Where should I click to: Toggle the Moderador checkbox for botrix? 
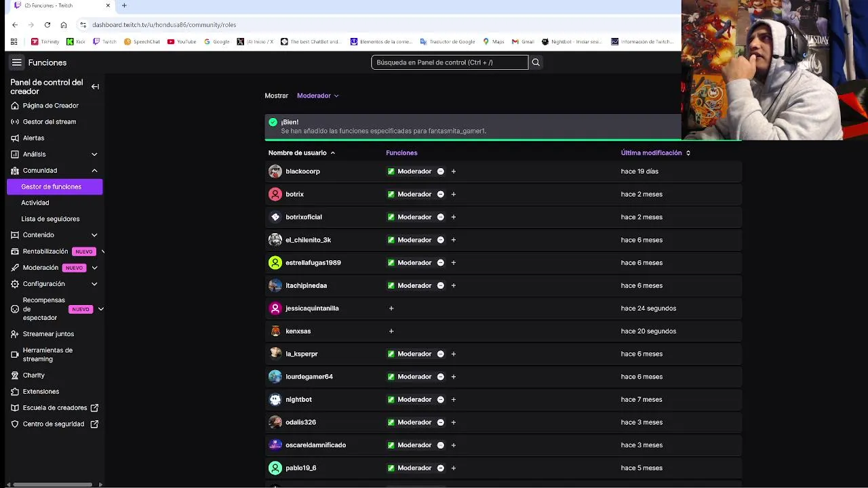(x=391, y=195)
